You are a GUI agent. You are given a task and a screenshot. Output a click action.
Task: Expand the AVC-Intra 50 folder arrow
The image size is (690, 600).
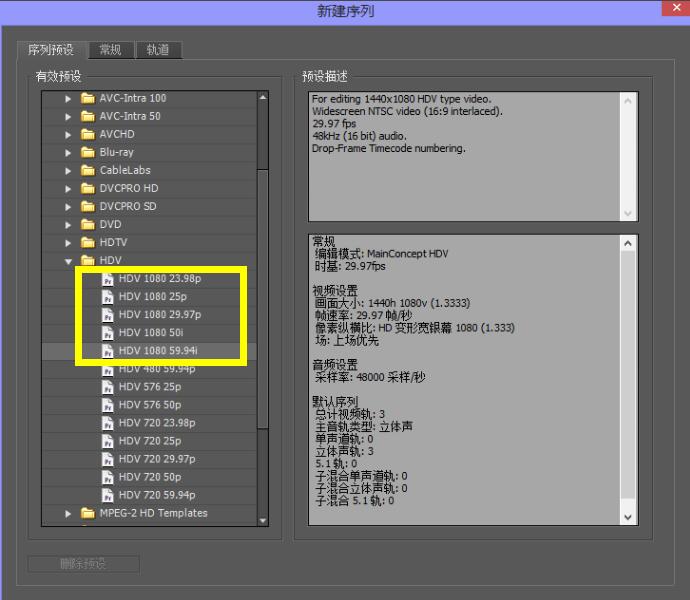(x=68, y=117)
